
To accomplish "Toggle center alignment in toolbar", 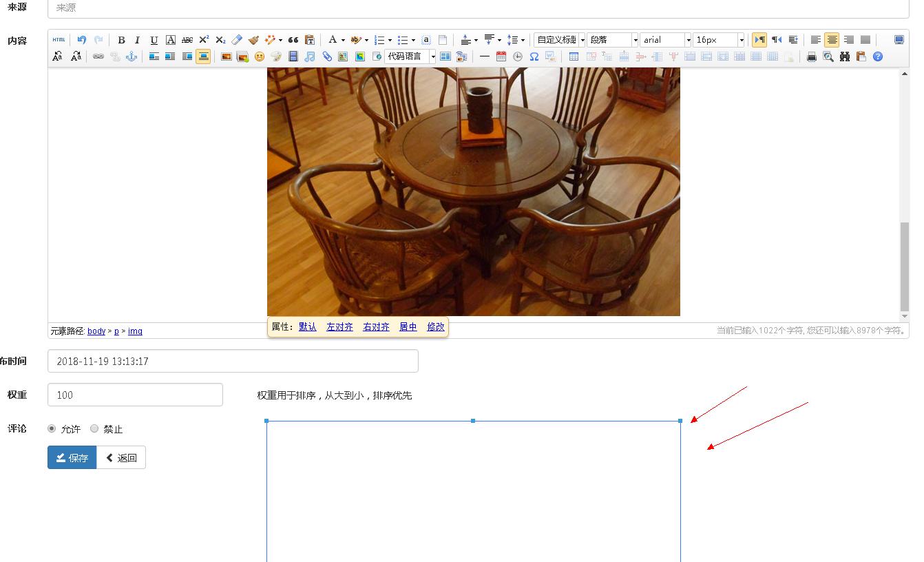I will (832, 40).
